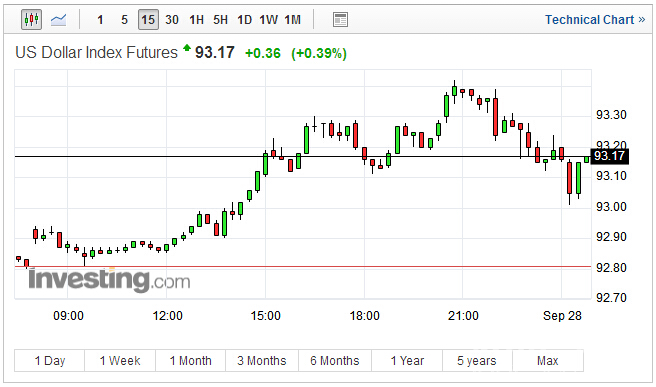Show the 1 Day range
656x387 pixels.
(x=50, y=361)
